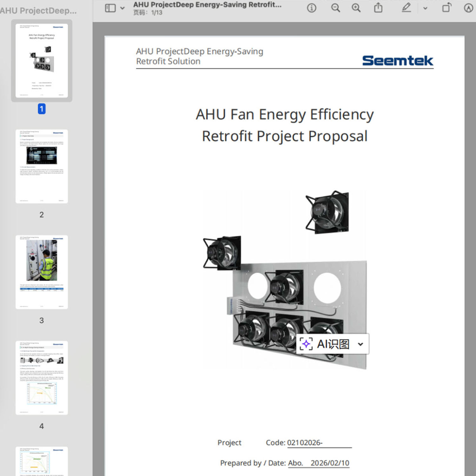This screenshot has width=476, height=476.
Task: Click the page number 3 label in sidebar
Action: pyautogui.click(x=42, y=320)
